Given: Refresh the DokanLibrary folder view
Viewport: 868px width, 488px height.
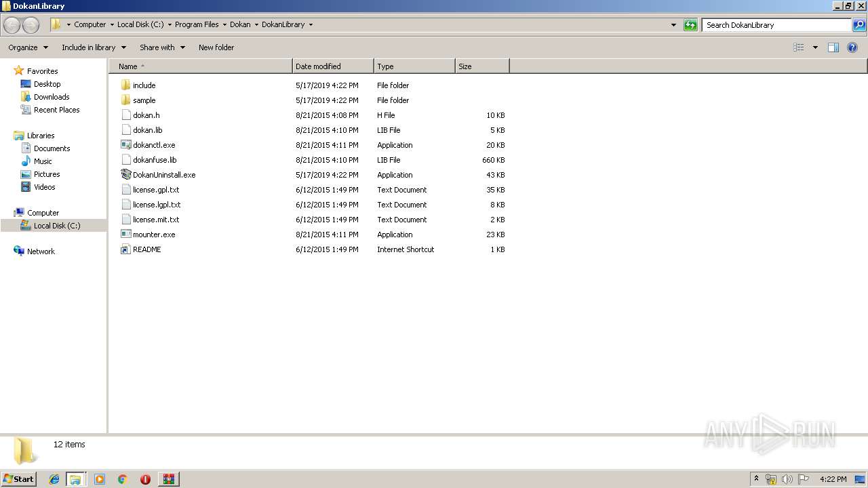Looking at the screenshot, I should (x=690, y=25).
